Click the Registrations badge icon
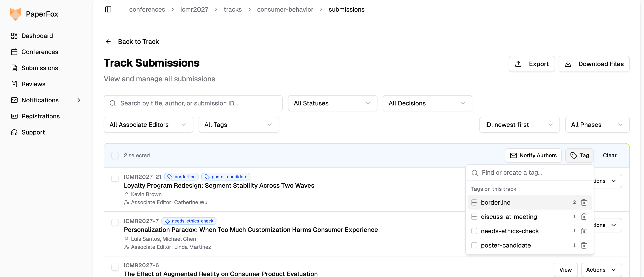This screenshot has width=644, height=277. pyautogui.click(x=14, y=116)
